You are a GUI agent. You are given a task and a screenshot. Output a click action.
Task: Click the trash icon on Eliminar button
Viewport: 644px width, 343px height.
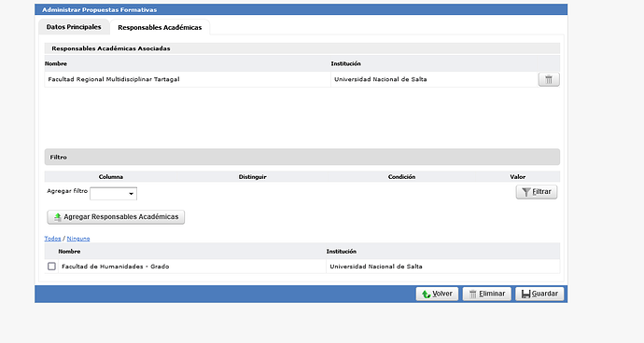click(x=472, y=295)
